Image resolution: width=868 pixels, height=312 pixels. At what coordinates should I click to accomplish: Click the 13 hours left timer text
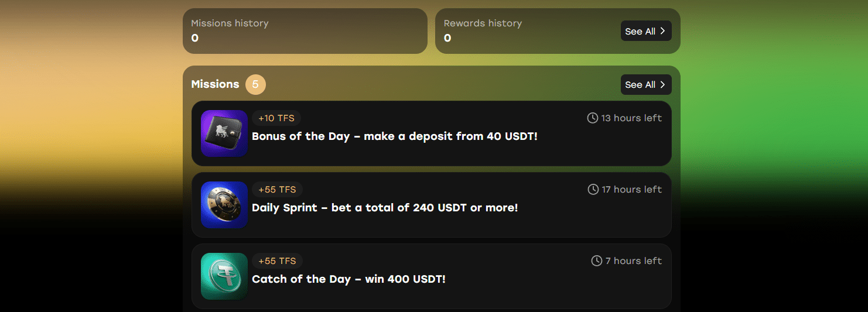click(631, 118)
